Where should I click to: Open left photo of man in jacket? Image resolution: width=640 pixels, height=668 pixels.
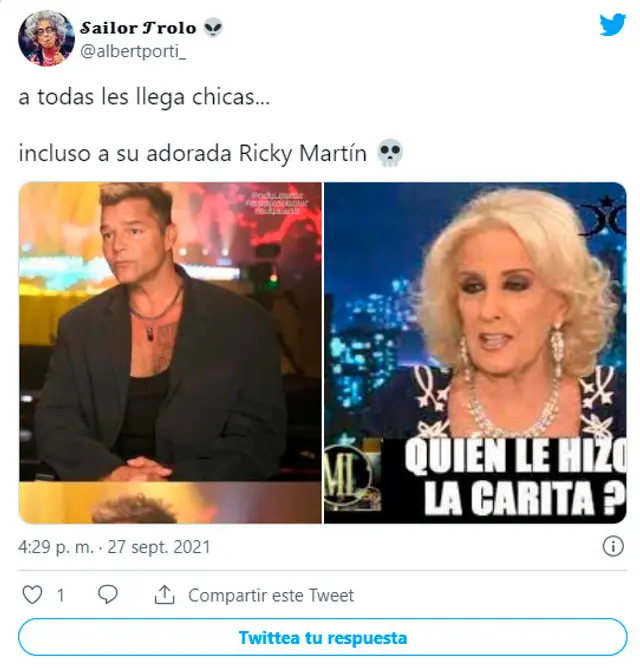(170, 353)
